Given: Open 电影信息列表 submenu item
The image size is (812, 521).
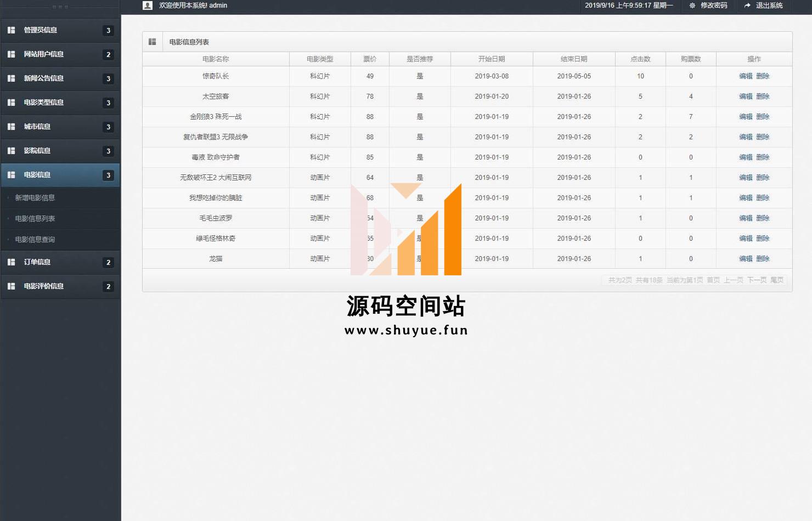Looking at the screenshot, I should click(x=35, y=218).
